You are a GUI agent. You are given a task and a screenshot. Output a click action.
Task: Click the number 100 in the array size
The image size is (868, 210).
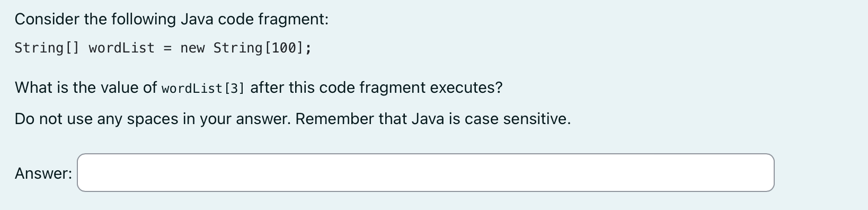(283, 48)
